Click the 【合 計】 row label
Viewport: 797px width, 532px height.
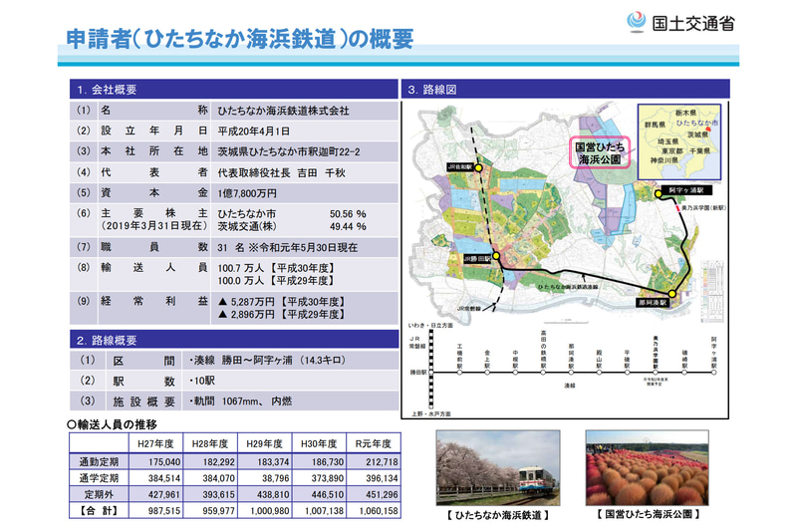pyautogui.click(x=99, y=511)
